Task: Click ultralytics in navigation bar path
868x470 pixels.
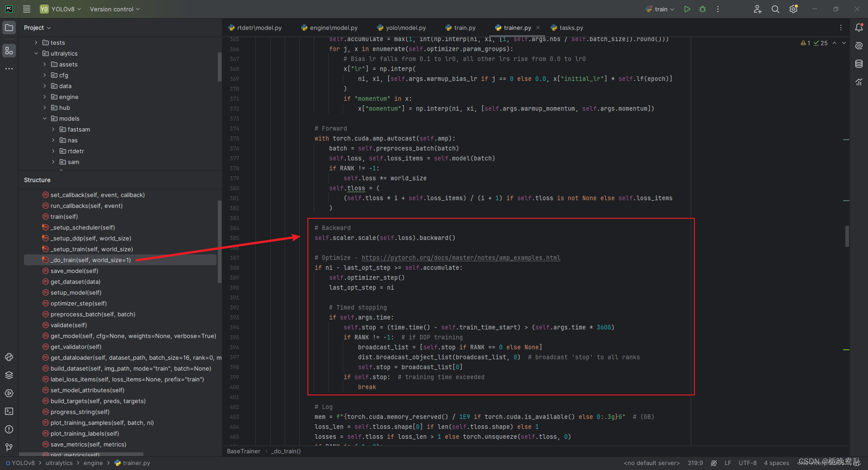Action: [x=59, y=463]
